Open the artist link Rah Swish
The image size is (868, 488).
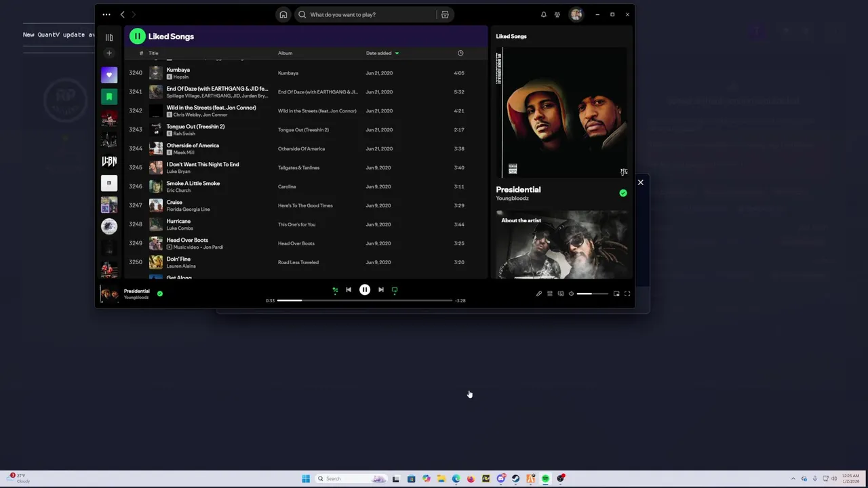pos(183,134)
